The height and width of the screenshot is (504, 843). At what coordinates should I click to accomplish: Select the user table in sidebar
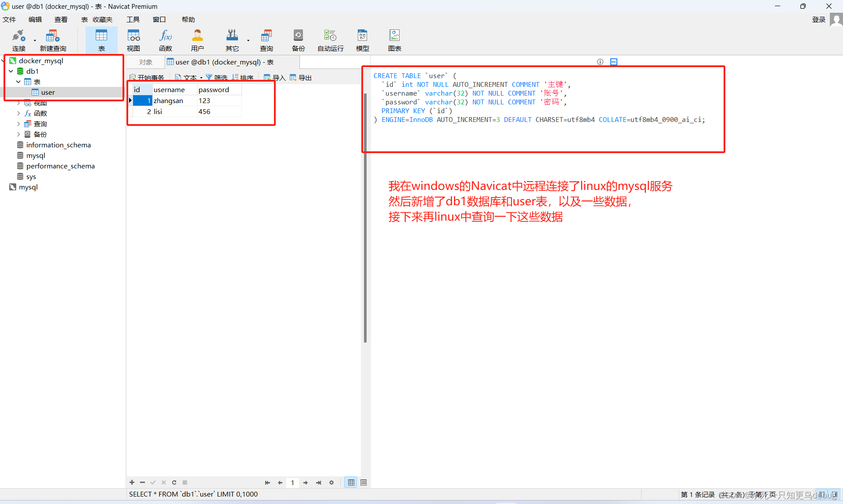[47, 92]
